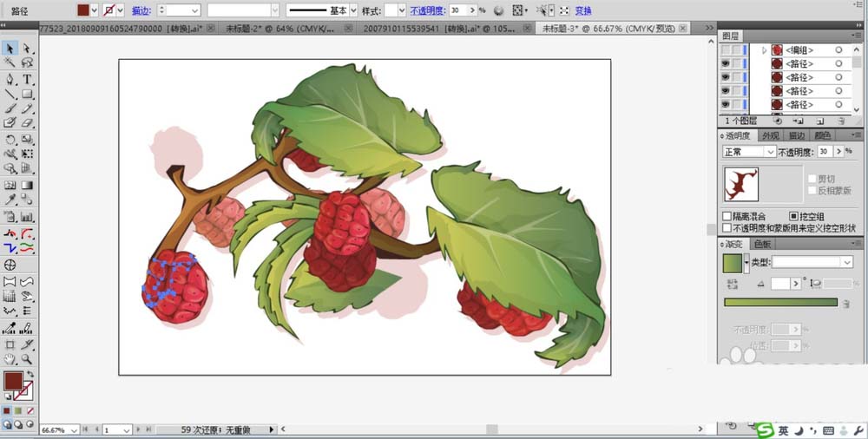The image size is (868, 439).
Task: Show the hidden 编组 layer
Action: pyautogui.click(x=725, y=49)
